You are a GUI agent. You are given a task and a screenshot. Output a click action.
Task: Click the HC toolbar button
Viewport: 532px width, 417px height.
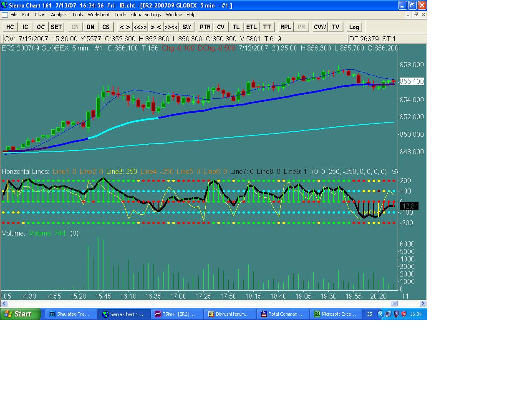click(10, 27)
